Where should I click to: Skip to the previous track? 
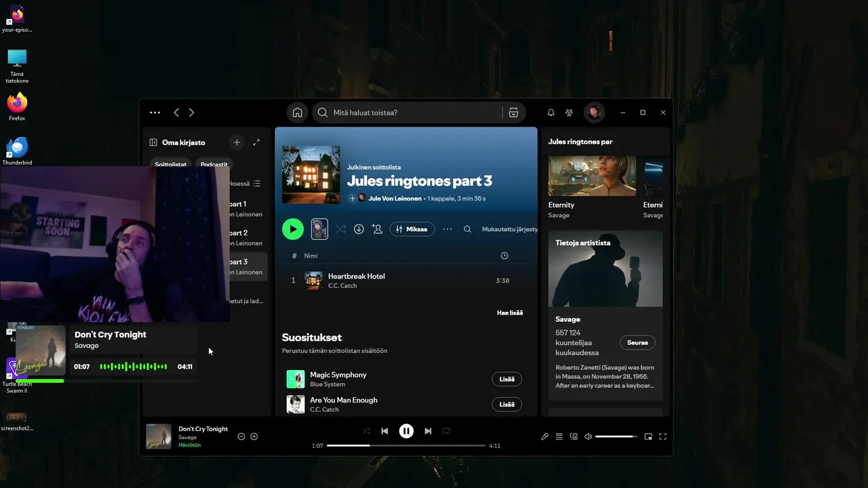[384, 431]
